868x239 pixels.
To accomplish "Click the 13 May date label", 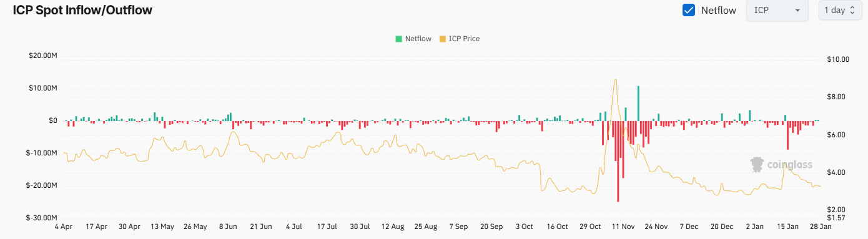I will tap(162, 227).
